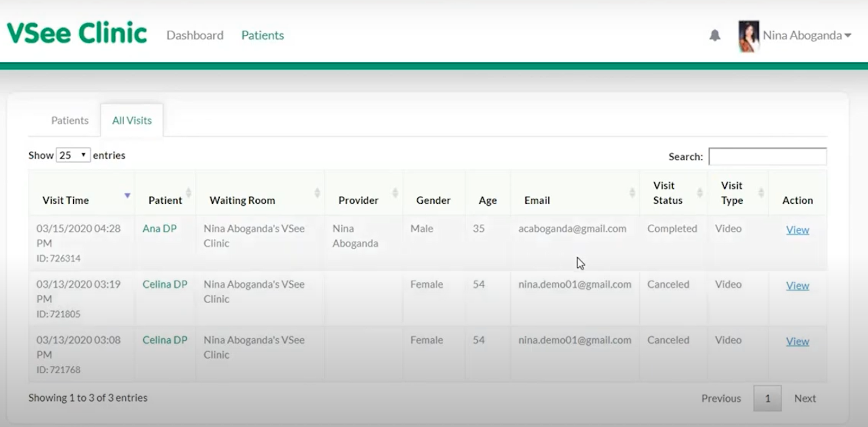The width and height of the screenshot is (868, 427).
Task: View the canceled visit ID 721805
Action: (x=797, y=286)
